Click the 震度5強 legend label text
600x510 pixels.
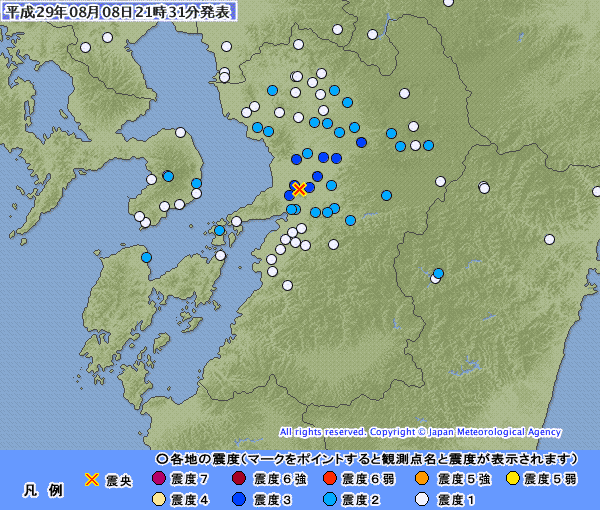coord(464,479)
